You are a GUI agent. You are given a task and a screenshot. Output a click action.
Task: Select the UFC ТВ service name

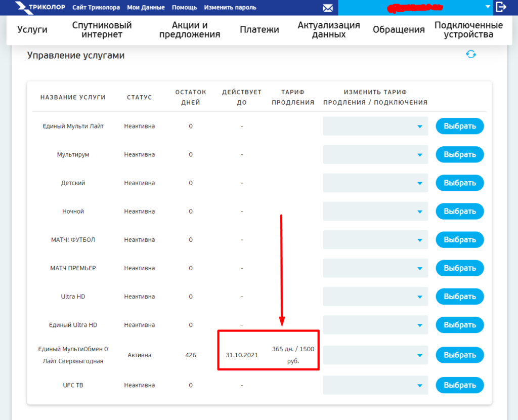(x=73, y=385)
